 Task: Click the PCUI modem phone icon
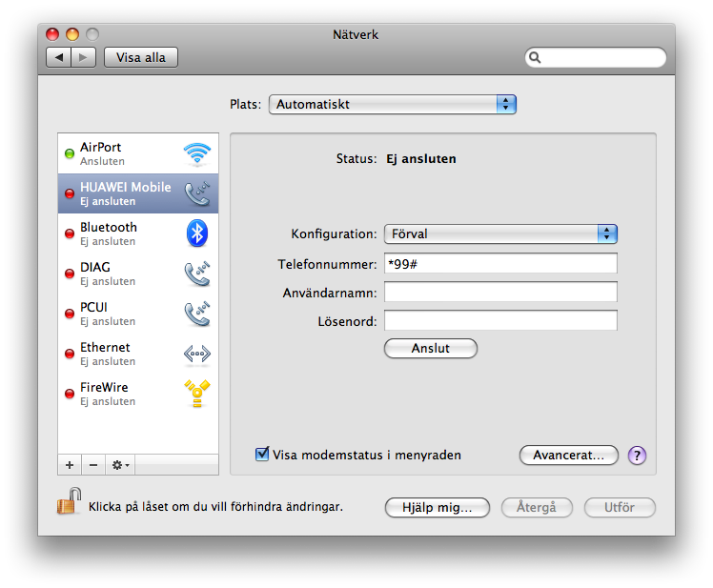(197, 314)
